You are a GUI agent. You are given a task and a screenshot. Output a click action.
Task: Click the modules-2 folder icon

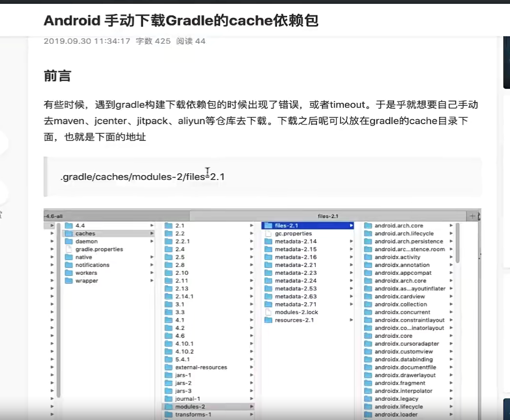coord(168,407)
